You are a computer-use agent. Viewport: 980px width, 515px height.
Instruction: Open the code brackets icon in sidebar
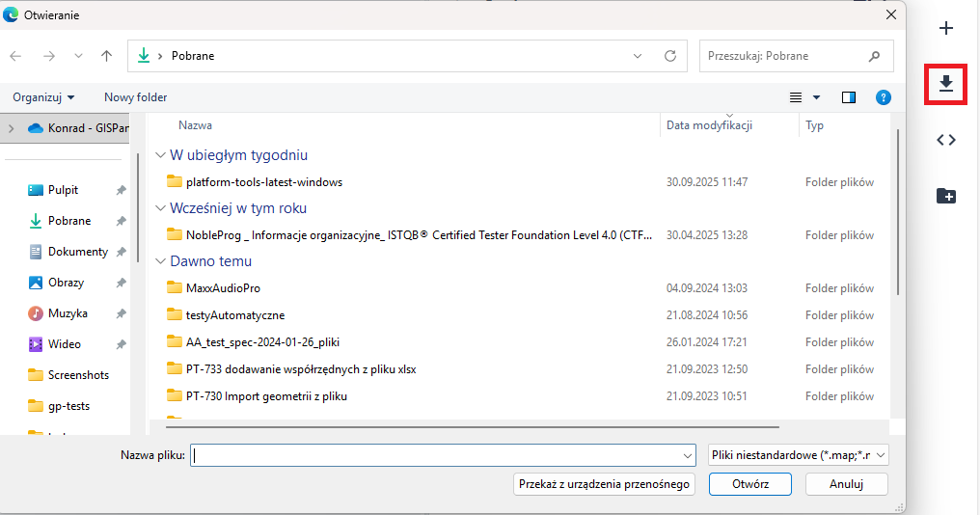click(946, 140)
